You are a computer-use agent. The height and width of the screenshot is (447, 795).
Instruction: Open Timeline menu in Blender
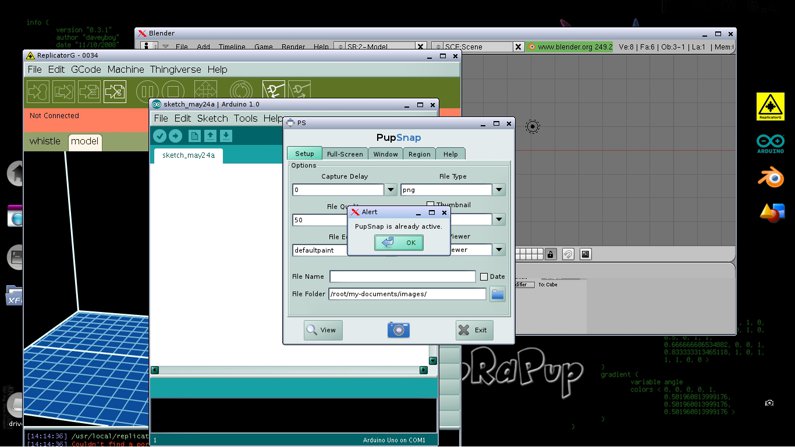click(232, 47)
